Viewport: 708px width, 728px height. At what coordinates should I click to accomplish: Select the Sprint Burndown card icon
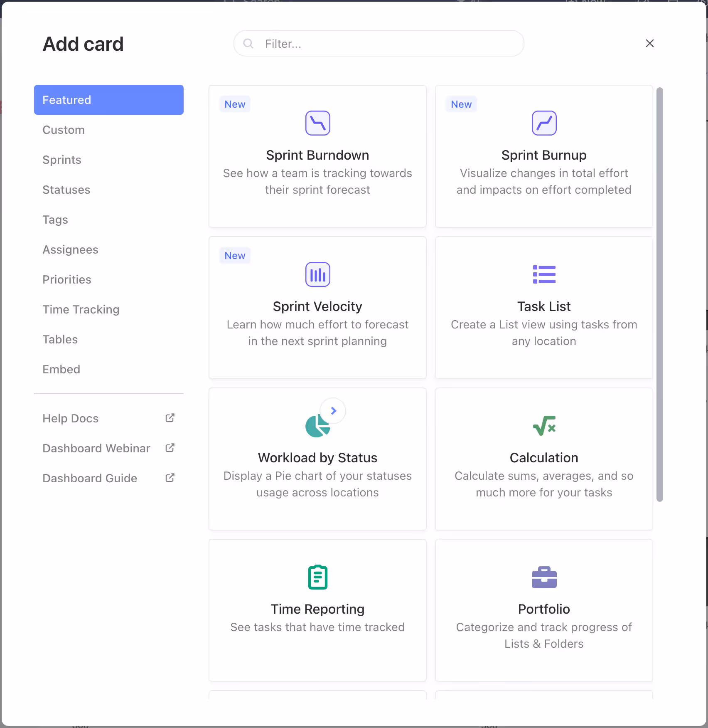point(317,123)
